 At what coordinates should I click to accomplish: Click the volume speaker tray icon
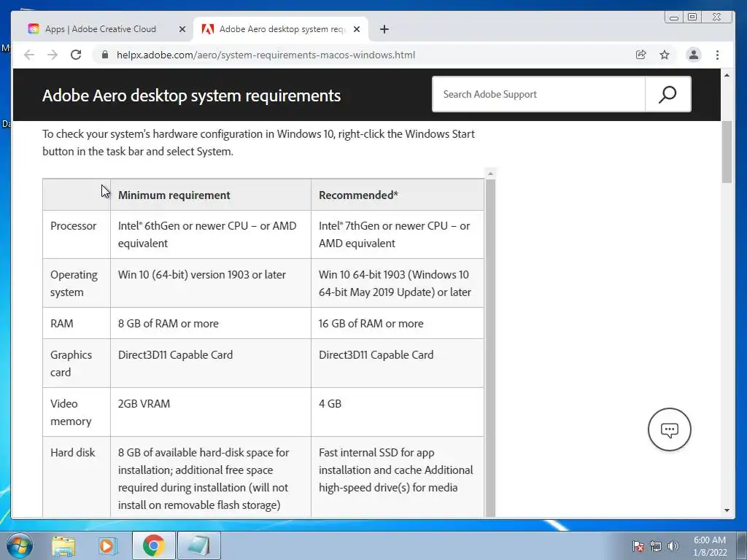point(673,547)
